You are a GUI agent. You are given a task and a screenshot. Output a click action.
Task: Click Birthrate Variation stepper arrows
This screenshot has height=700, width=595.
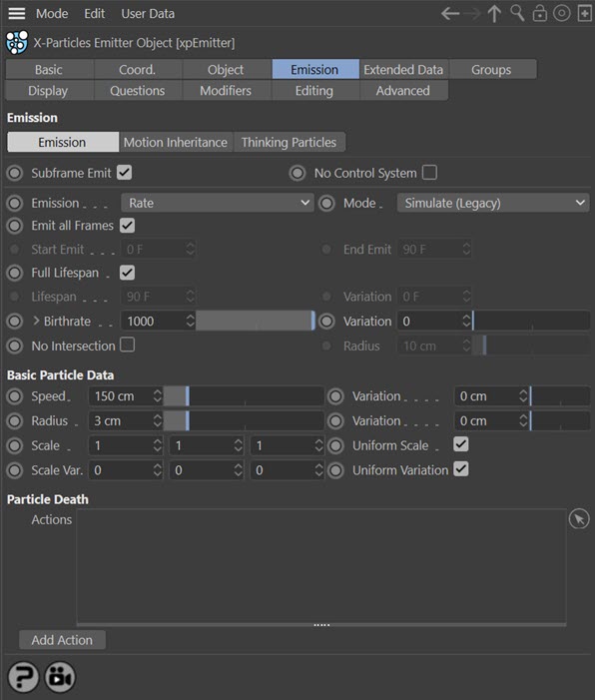tap(466, 321)
